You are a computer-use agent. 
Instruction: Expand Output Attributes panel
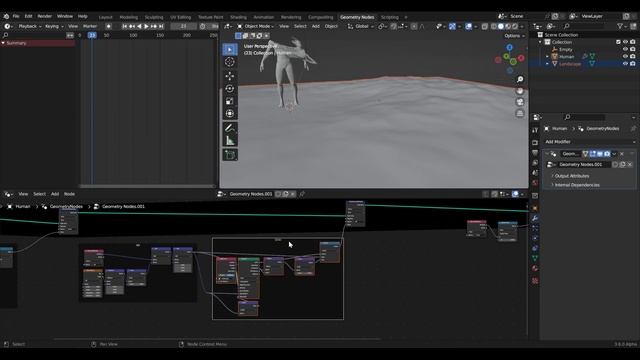[x=571, y=176]
